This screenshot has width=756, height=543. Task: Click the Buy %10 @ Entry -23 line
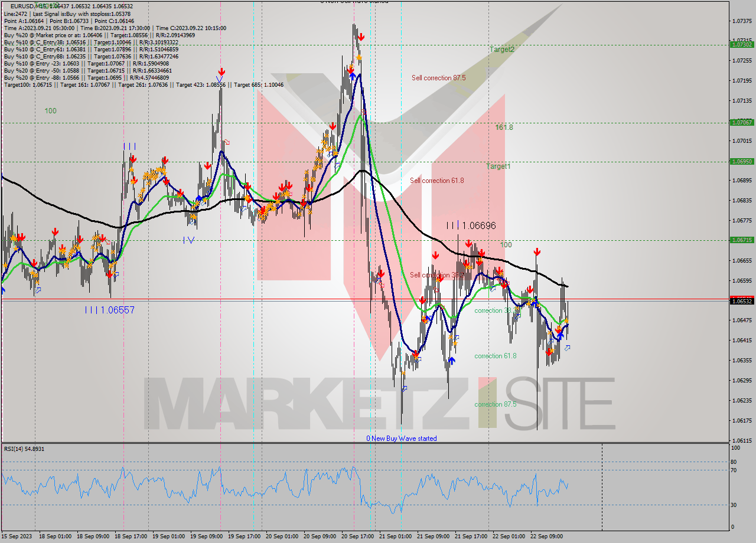pyautogui.click(x=86, y=63)
